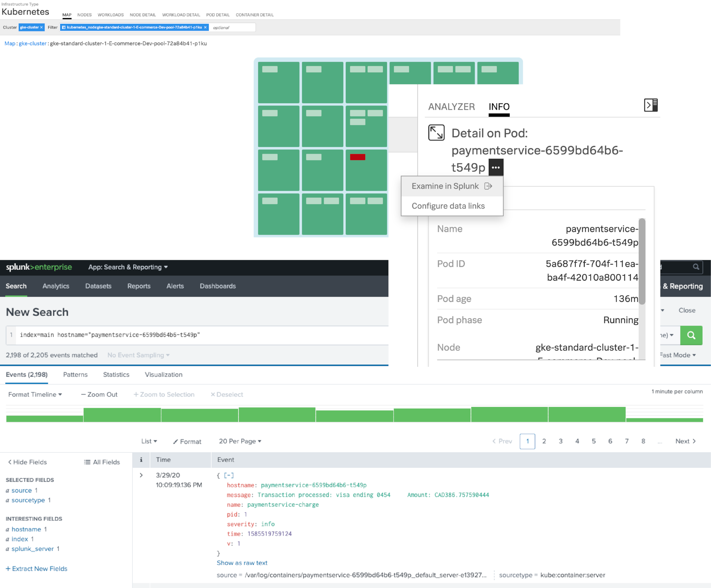The image size is (711, 588).
Task: Open the WORKLOAD DETAIL tab
Action: 181,15
